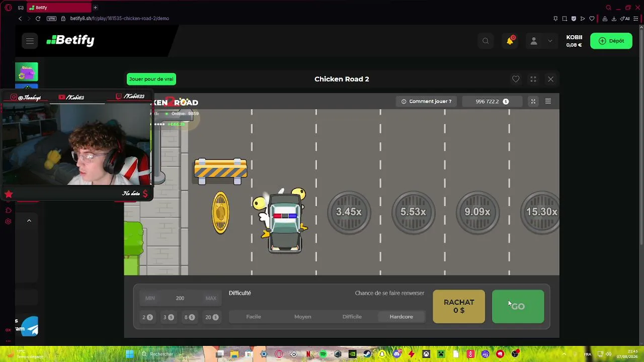Open Discord from the taskbar

[397, 354]
